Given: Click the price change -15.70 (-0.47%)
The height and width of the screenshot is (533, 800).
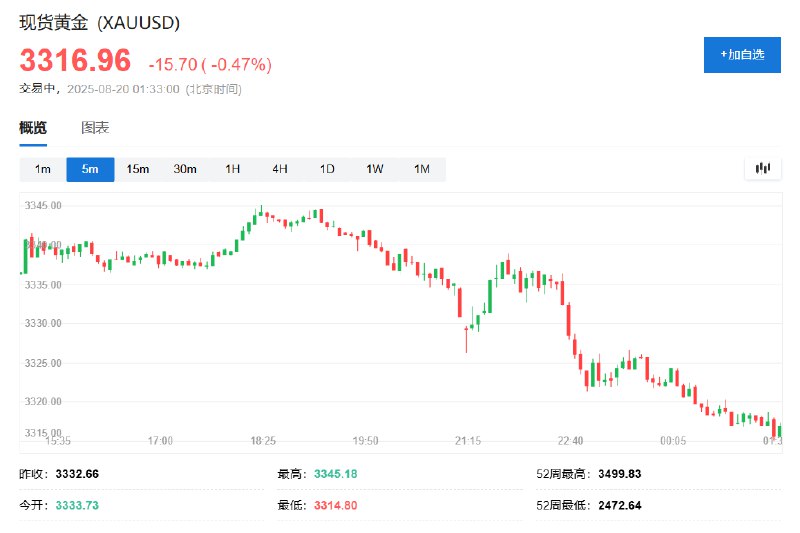Looking at the screenshot, I should pyautogui.click(x=210, y=65).
